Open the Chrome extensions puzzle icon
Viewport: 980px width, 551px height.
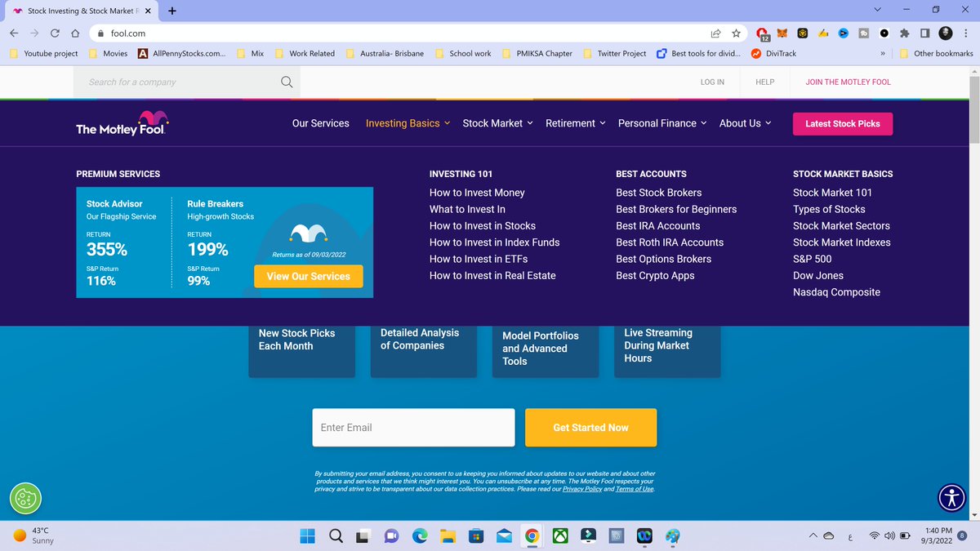pyautogui.click(x=904, y=33)
